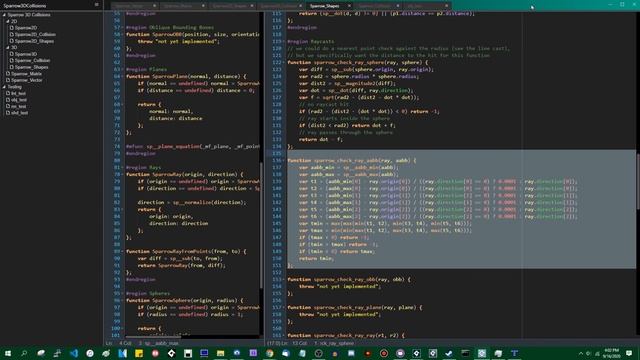The width and height of the screenshot is (640, 360).
Task: Fold sparrow_check_ray_plane function at line 157
Action: point(284,307)
